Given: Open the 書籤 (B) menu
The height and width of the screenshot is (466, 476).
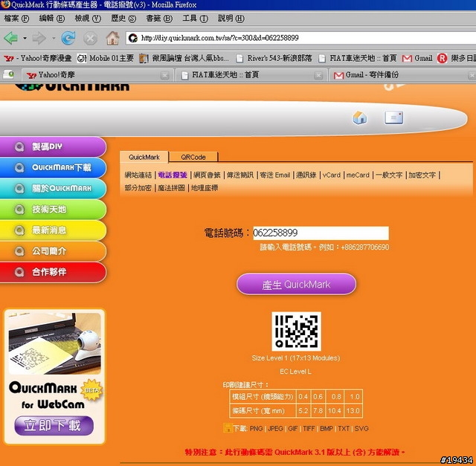Looking at the screenshot, I should 159,19.
